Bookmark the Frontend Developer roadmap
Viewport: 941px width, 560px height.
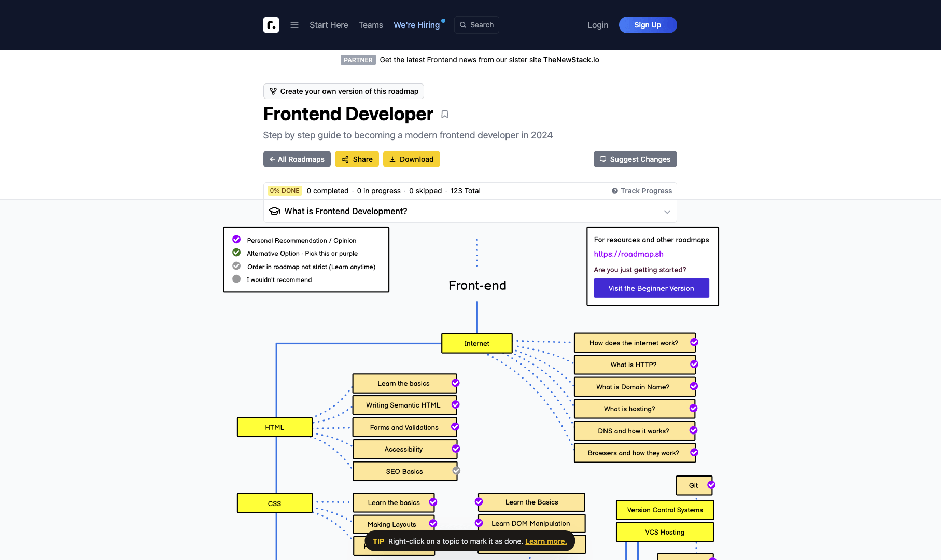pyautogui.click(x=445, y=114)
